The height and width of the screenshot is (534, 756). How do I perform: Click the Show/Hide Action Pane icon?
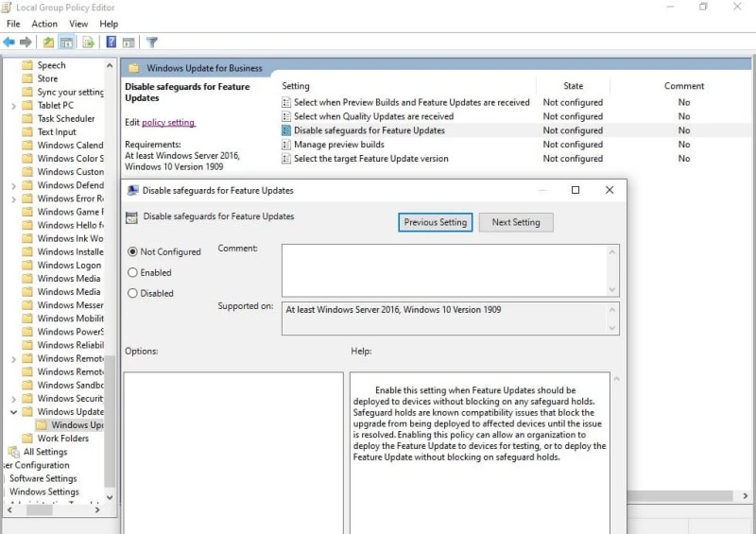128,43
